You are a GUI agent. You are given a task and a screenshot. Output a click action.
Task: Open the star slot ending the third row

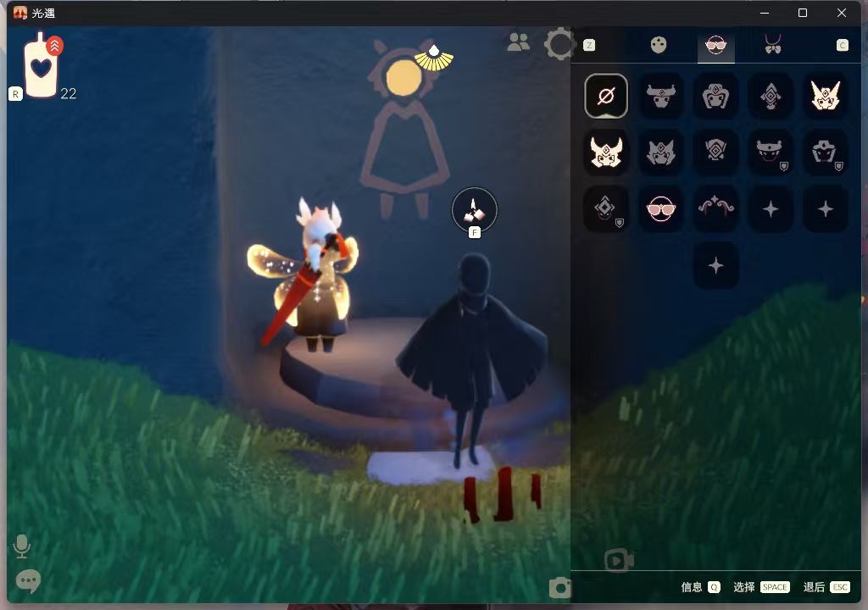point(826,208)
